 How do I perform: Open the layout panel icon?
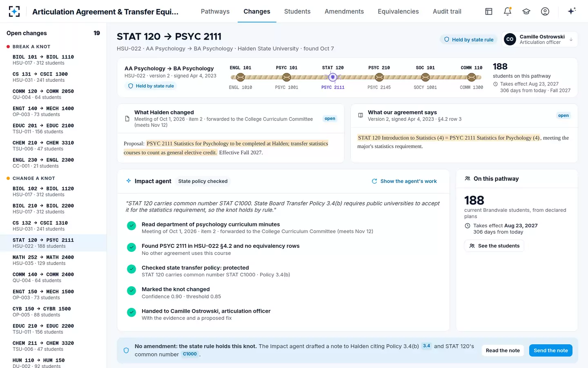tap(489, 11)
